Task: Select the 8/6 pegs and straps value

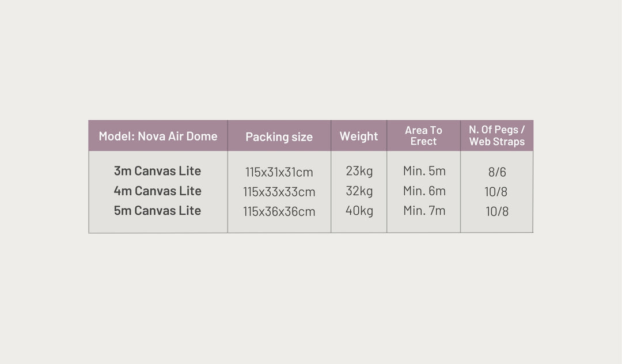Action: [497, 172]
